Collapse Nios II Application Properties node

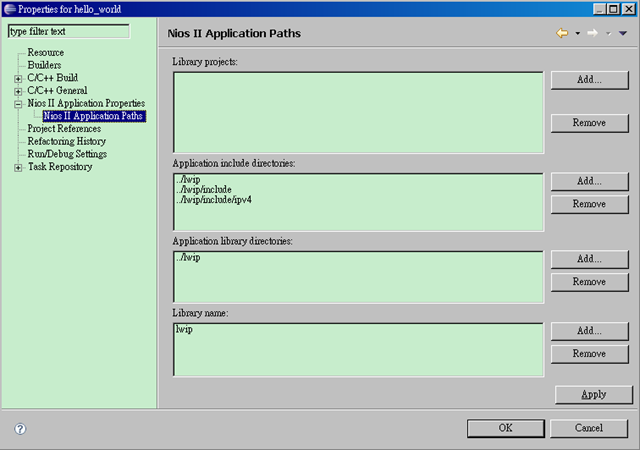pyautogui.click(x=18, y=104)
